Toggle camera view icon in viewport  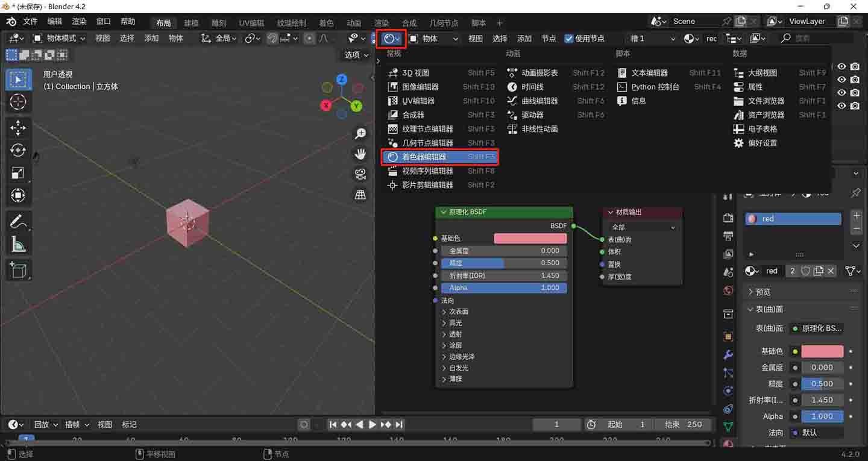point(360,175)
